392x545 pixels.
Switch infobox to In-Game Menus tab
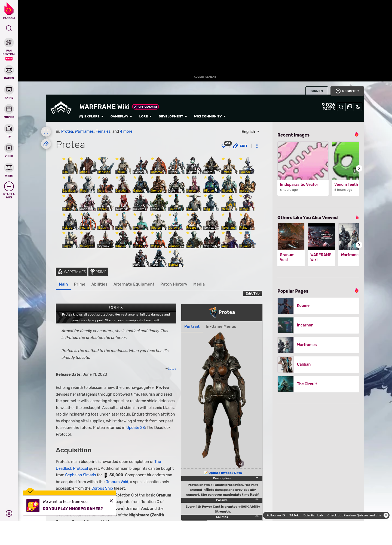(221, 326)
